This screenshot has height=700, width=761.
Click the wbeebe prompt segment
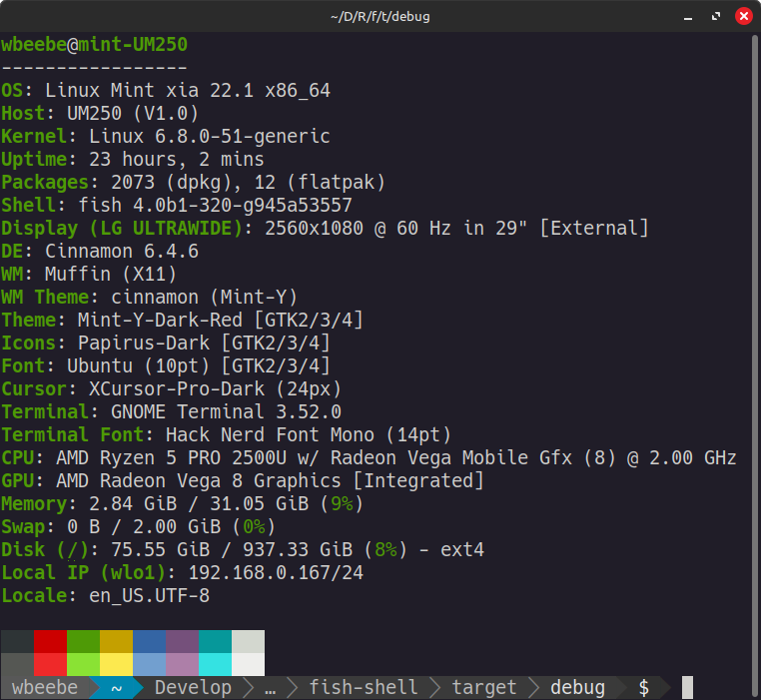(x=45, y=687)
